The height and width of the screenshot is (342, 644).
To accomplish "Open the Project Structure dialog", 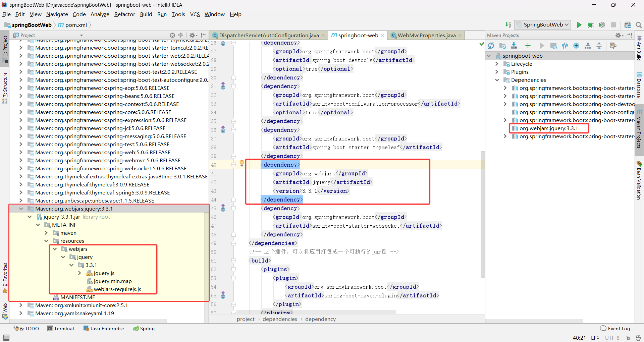I will 628,25.
